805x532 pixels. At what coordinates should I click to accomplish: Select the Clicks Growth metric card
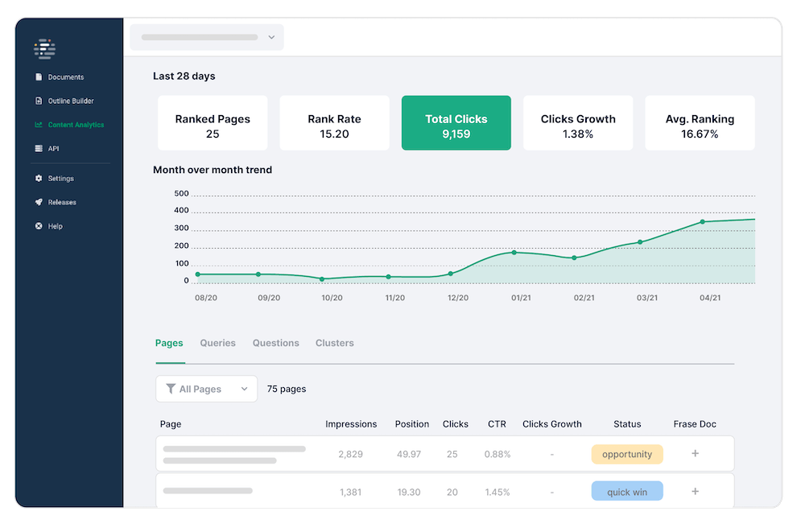[578, 123]
